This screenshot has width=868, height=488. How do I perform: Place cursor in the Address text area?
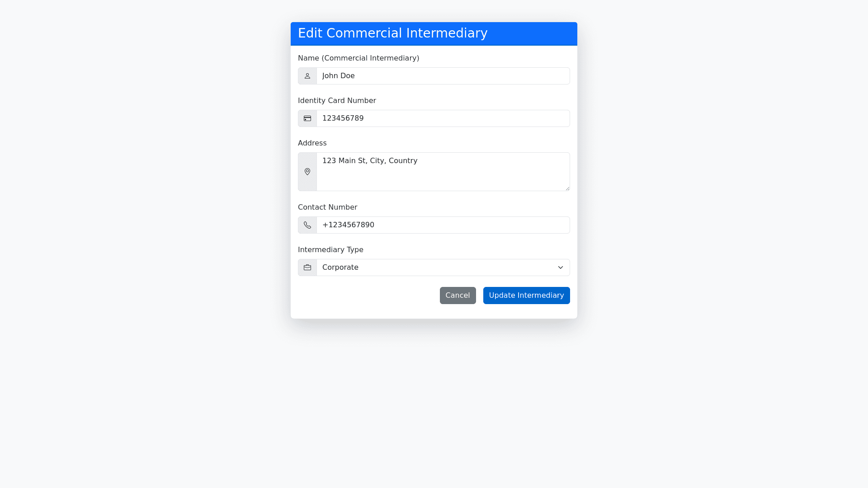coord(443,172)
